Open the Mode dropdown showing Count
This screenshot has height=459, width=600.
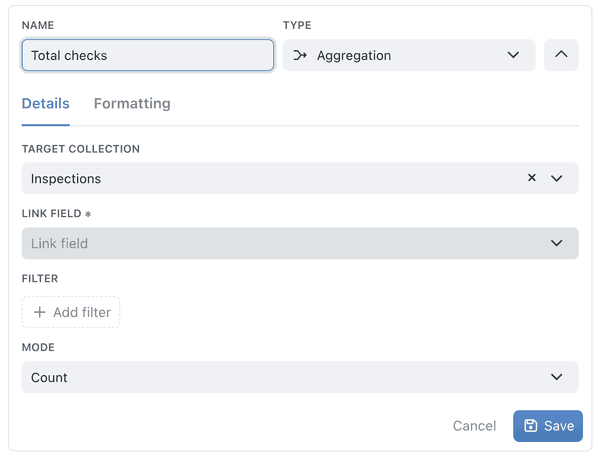coord(300,377)
